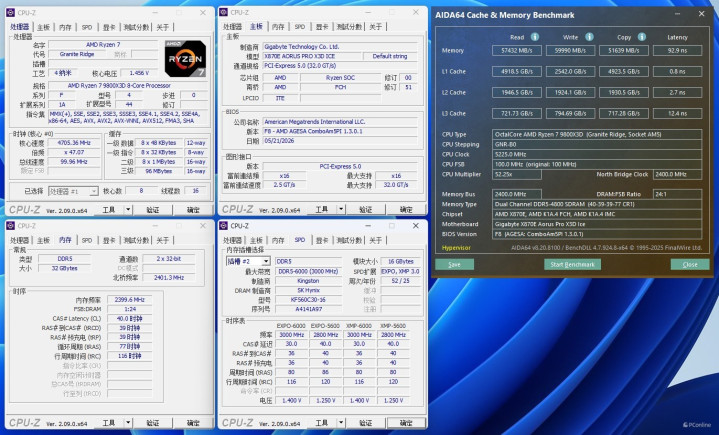The width and height of the screenshot is (719, 435).
Task: Click the Memory Read value 57432 MB/s
Action: pos(517,50)
